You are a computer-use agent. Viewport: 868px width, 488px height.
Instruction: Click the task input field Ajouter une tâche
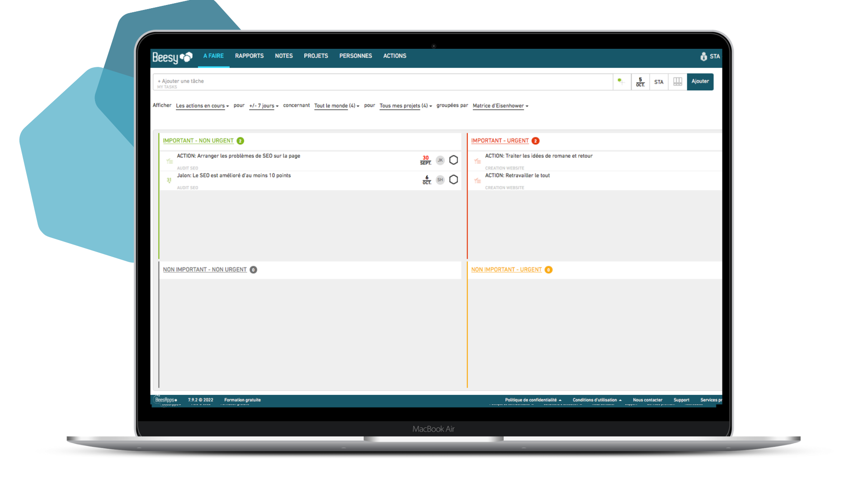383,81
